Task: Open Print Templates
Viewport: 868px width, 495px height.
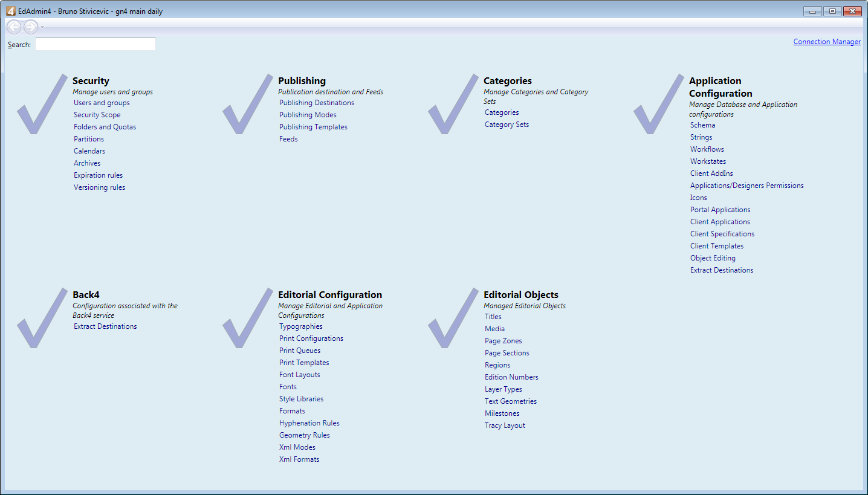Action: 304,363
